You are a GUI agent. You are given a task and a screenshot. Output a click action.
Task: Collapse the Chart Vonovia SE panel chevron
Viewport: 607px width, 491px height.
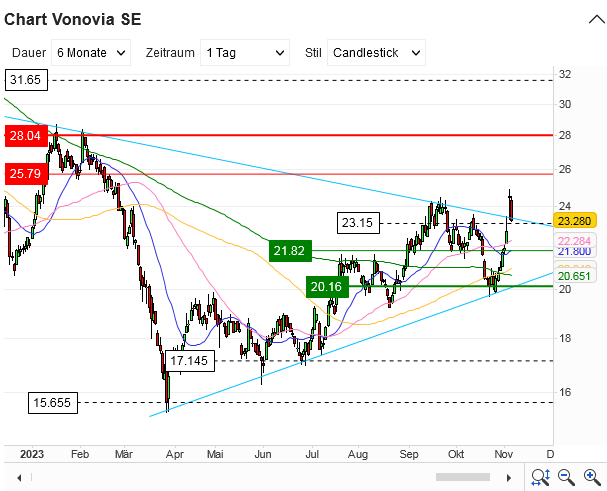597,19
